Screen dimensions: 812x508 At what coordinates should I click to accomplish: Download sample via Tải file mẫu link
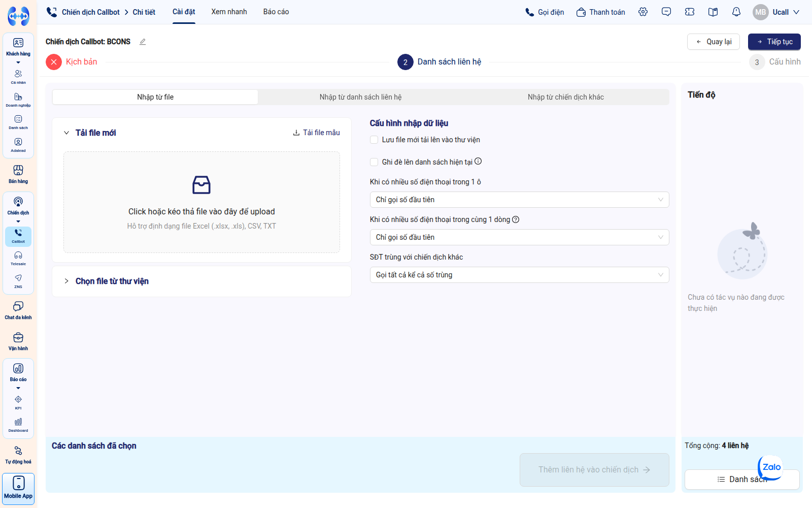316,133
